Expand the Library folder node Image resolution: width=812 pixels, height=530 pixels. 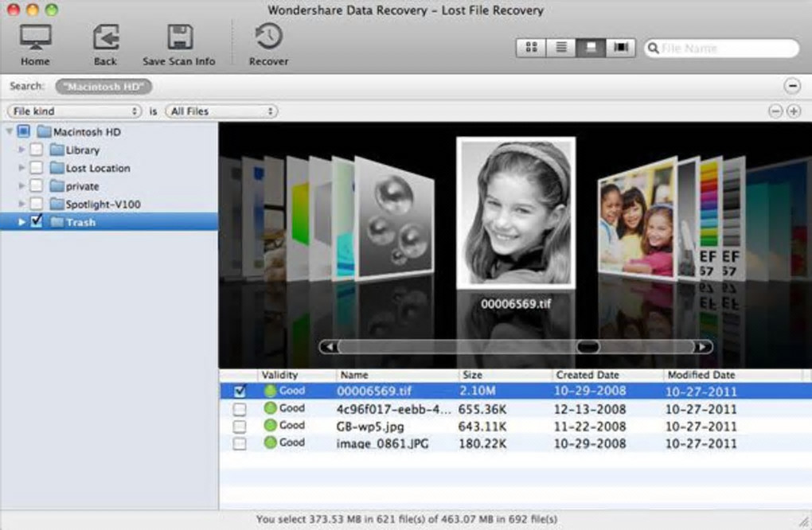pyautogui.click(x=21, y=150)
